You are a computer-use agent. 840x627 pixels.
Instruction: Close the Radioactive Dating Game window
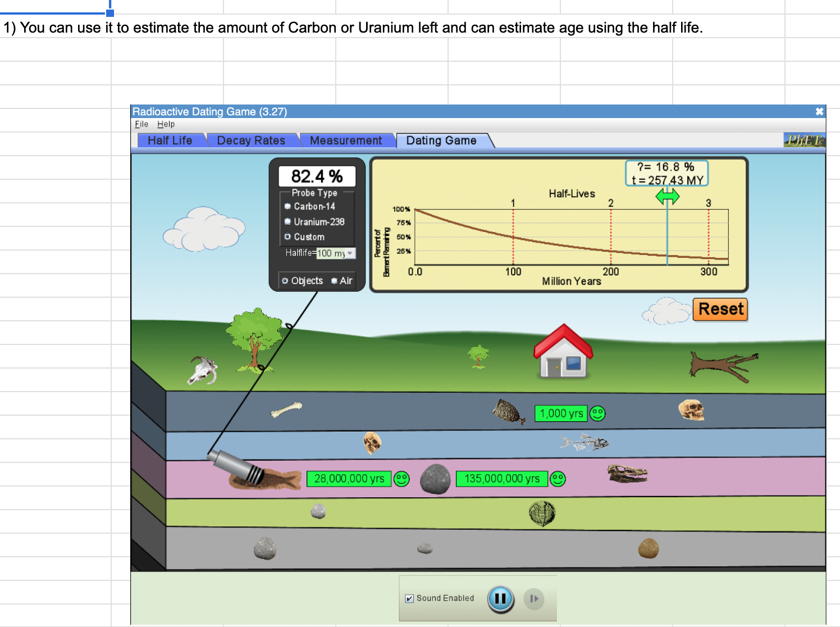[x=819, y=111]
